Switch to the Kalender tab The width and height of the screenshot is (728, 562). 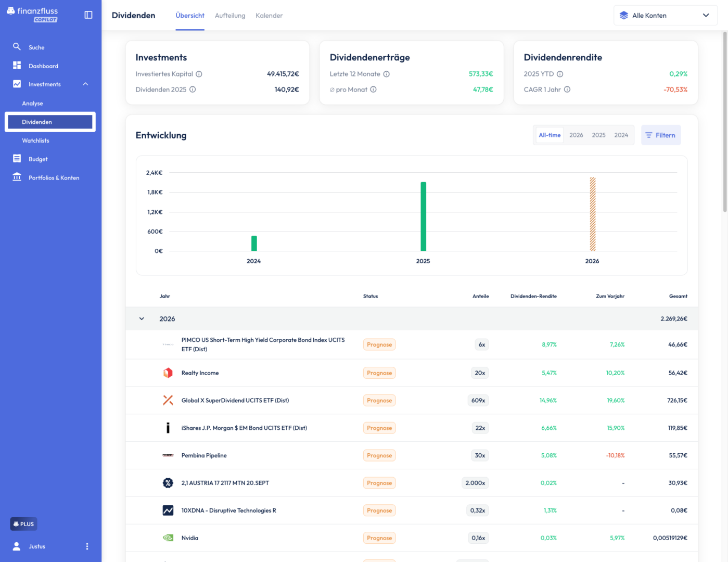[x=269, y=16]
